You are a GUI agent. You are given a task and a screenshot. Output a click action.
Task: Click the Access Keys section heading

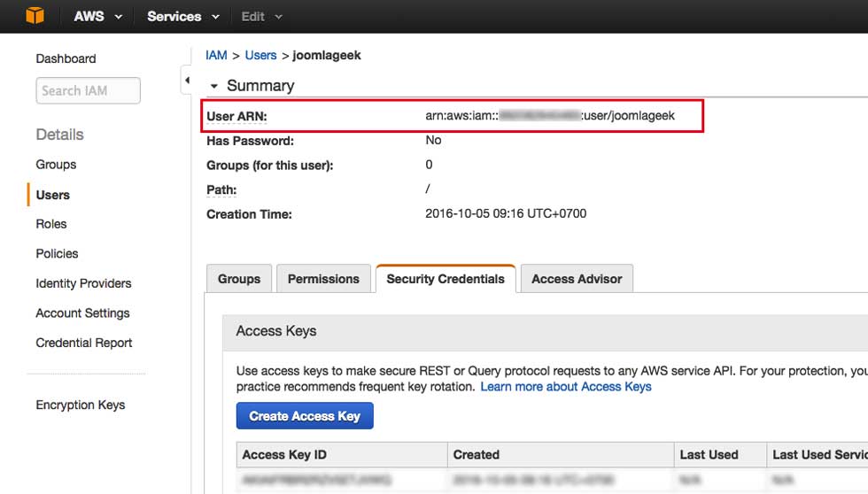coord(276,331)
